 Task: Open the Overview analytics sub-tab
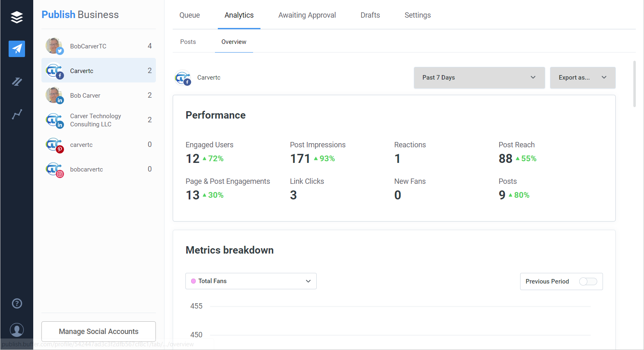pos(234,42)
